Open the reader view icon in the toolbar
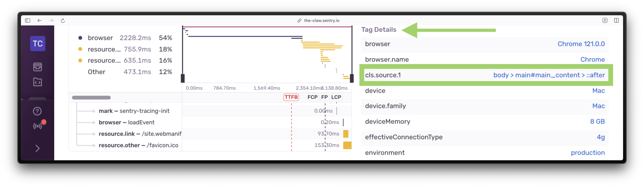The height and width of the screenshot is (187, 644). [605, 21]
